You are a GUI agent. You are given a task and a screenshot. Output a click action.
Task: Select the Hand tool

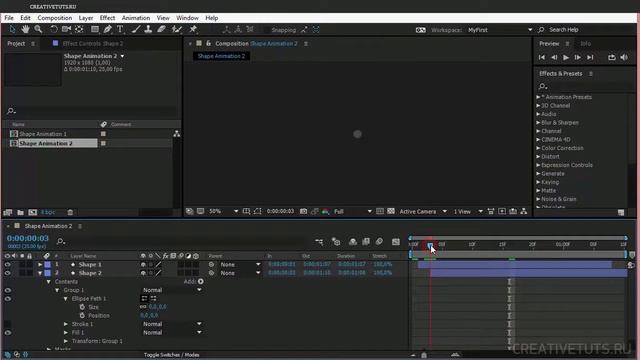click(25, 29)
